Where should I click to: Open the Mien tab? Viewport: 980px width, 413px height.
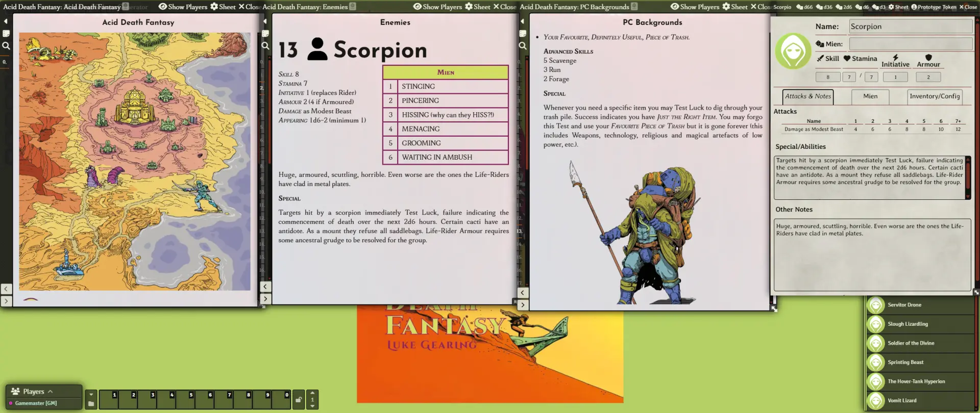click(870, 96)
